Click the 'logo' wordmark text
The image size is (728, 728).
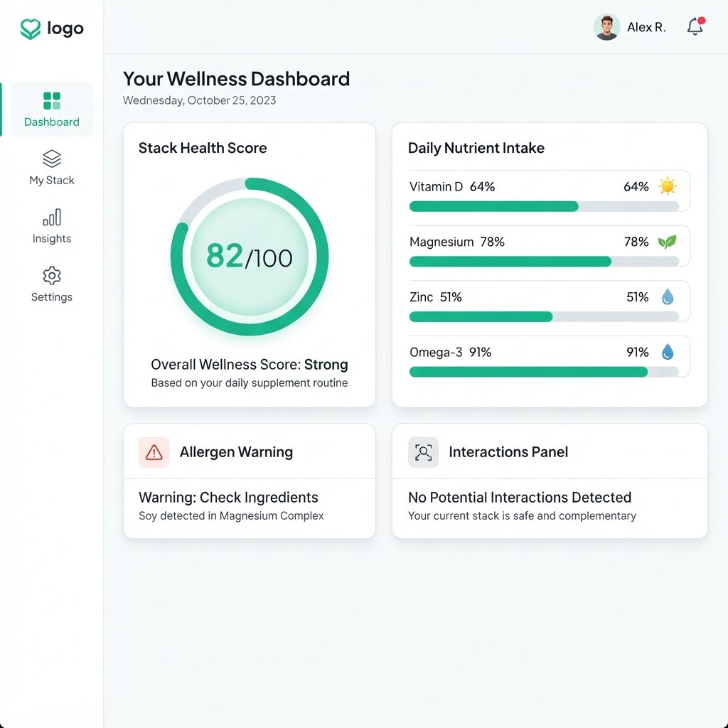click(65, 28)
